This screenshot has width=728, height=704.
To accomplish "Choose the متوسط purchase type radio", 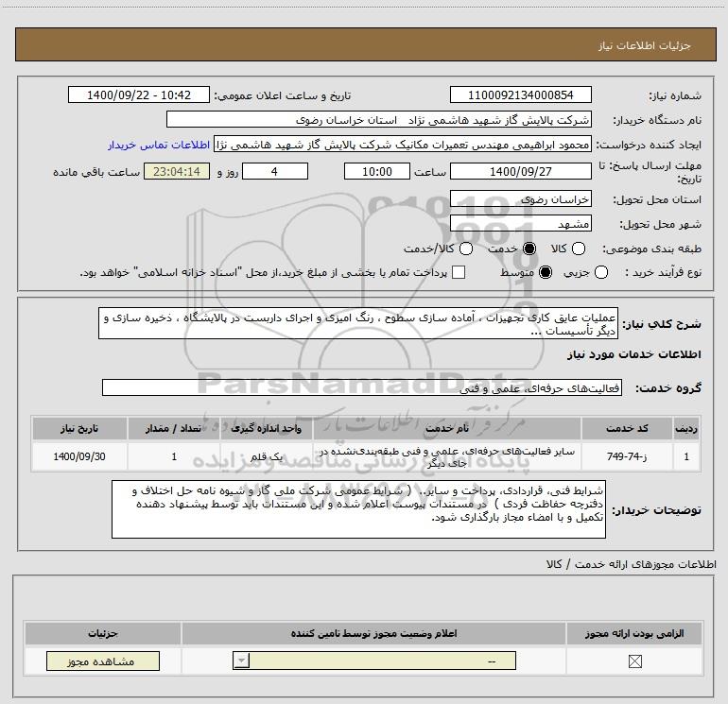I will click(x=546, y=272).
